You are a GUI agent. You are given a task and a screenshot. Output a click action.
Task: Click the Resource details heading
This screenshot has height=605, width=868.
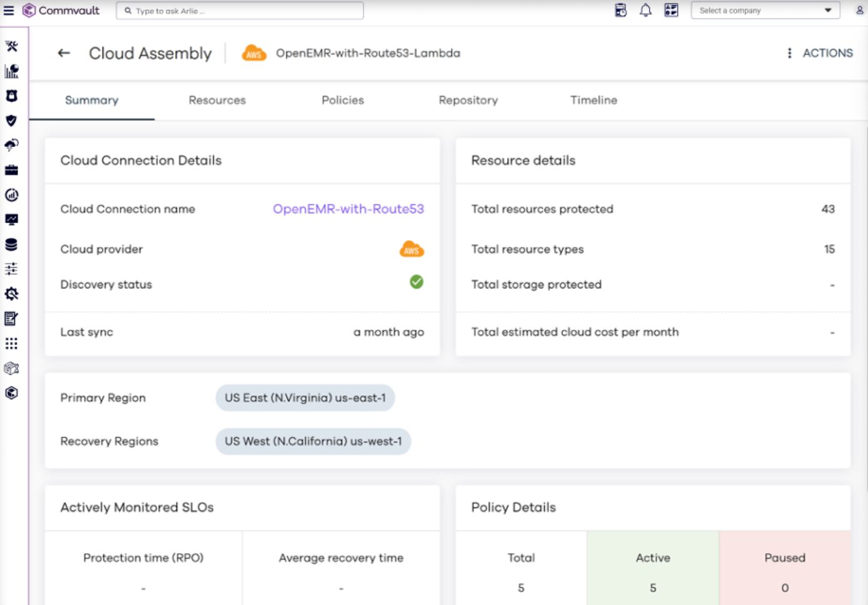coord(523,160)
